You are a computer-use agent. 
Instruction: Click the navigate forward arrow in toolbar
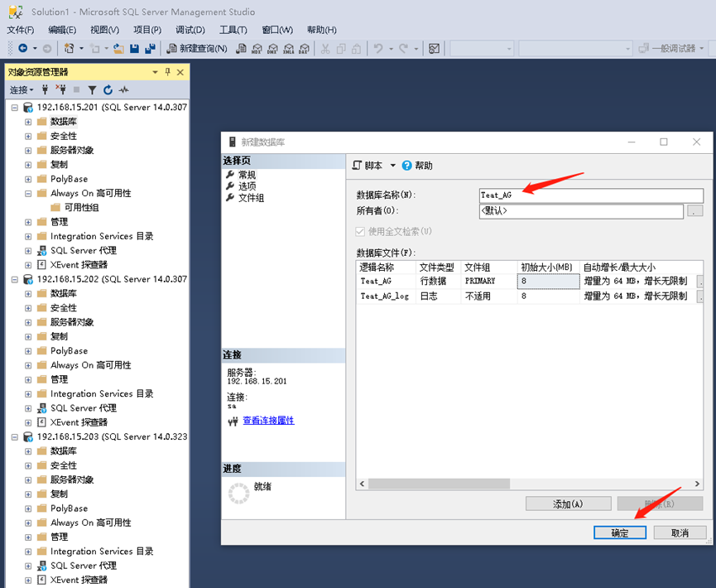pos(47,48)
